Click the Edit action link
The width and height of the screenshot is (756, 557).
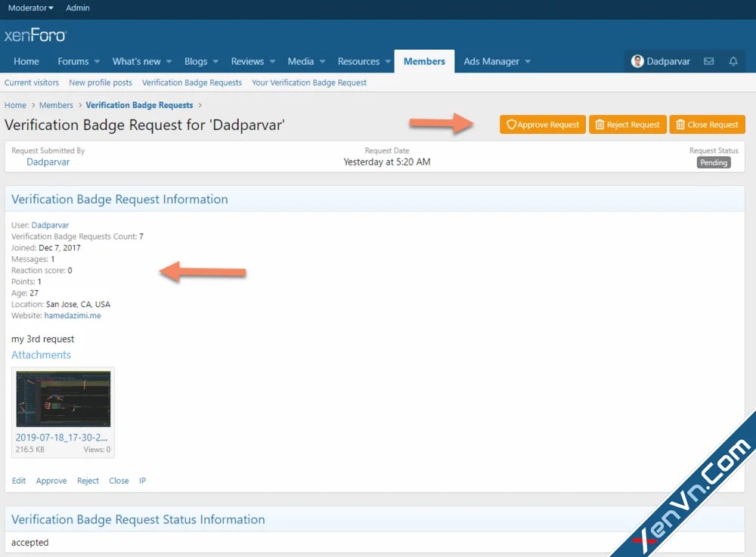19,481
